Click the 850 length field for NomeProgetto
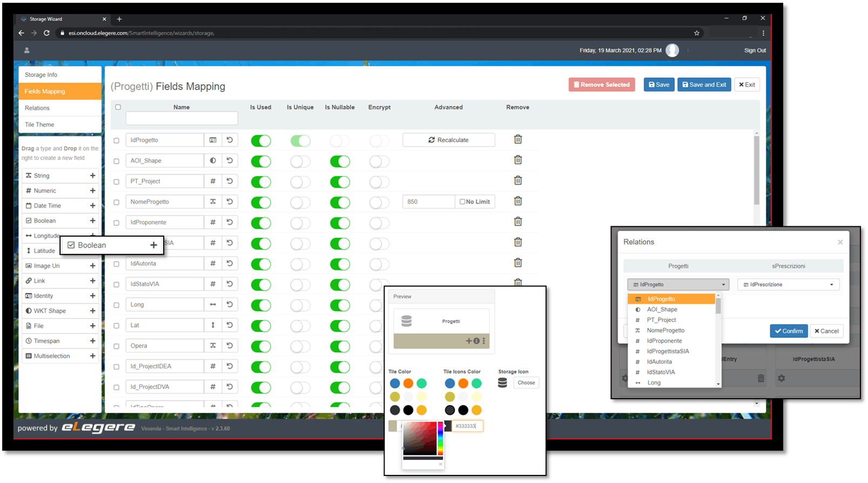 429,202
